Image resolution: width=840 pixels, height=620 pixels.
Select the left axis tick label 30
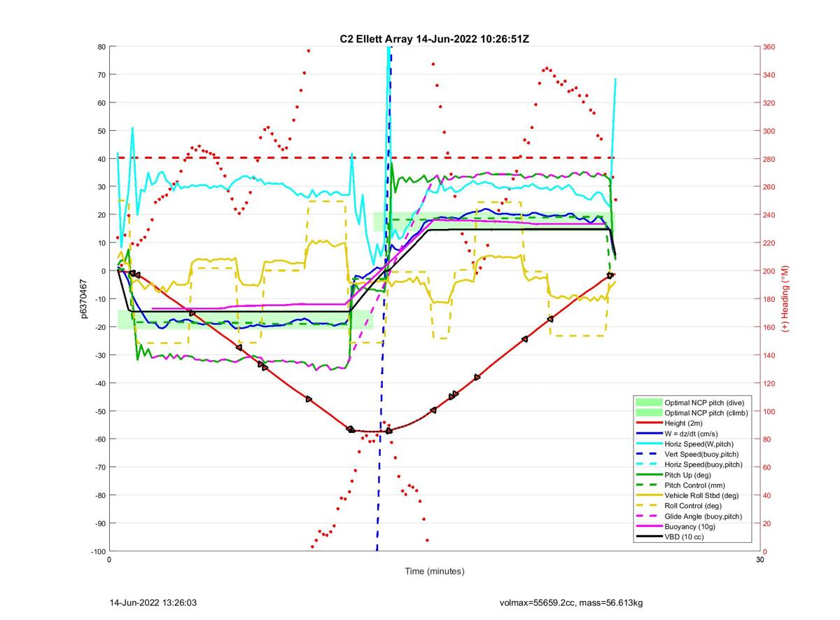point(101,187)
